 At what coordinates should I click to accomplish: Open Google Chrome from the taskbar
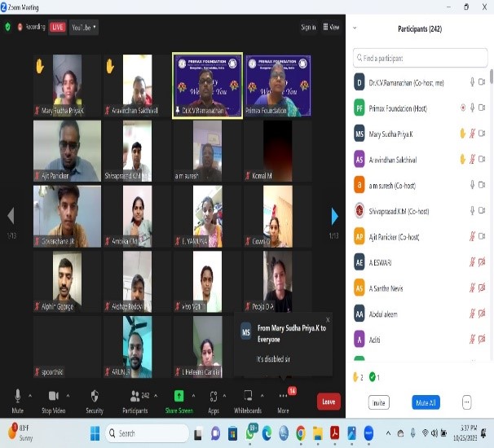301,433
